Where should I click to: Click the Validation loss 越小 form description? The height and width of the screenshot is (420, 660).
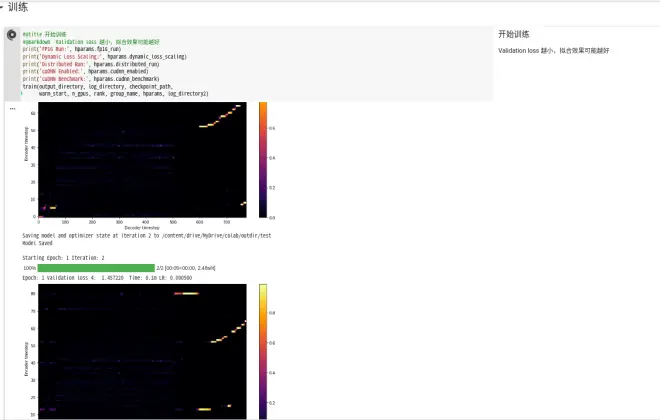(554, 51)
